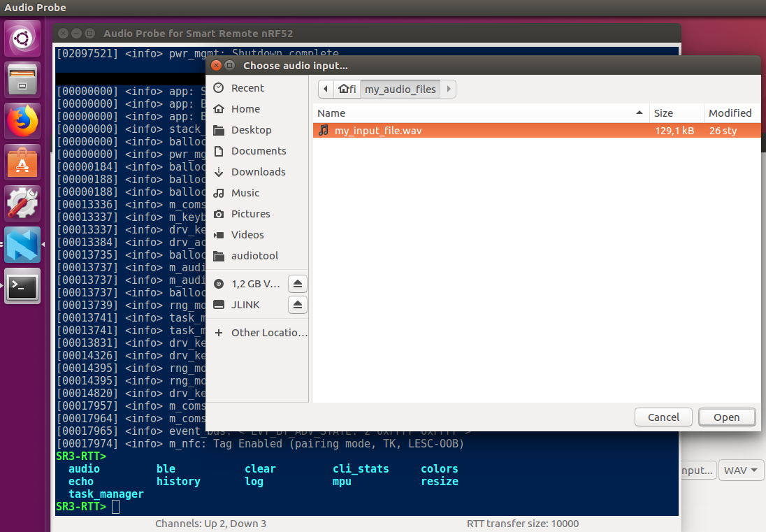Open the Ubuntu dash search icon

[x=22, y=38]
